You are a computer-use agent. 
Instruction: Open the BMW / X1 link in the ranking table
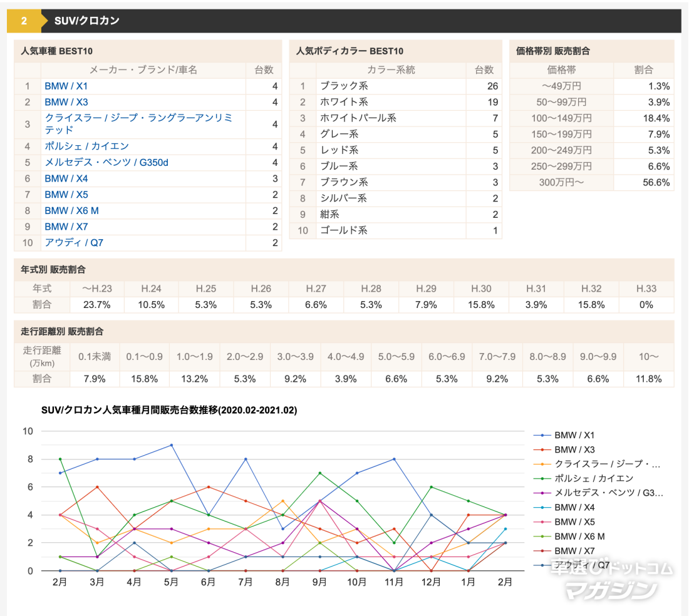click(x=66, y=86)
